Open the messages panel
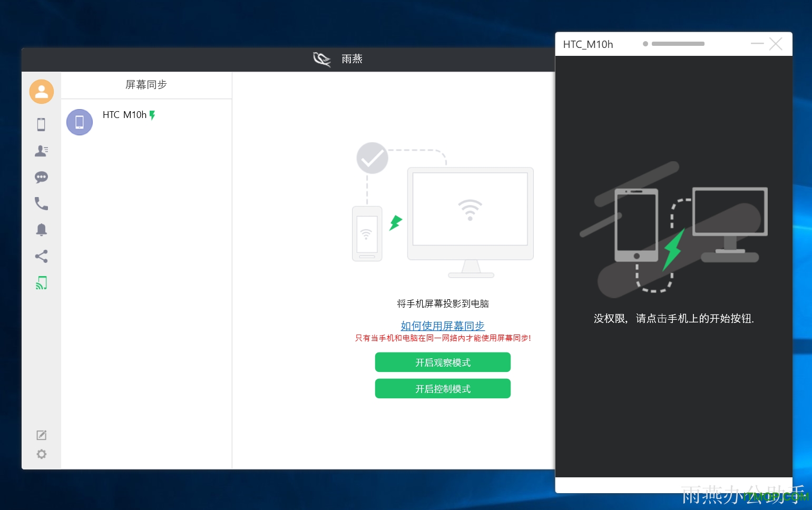The image size is (812, 510). [x=41, y=177]
